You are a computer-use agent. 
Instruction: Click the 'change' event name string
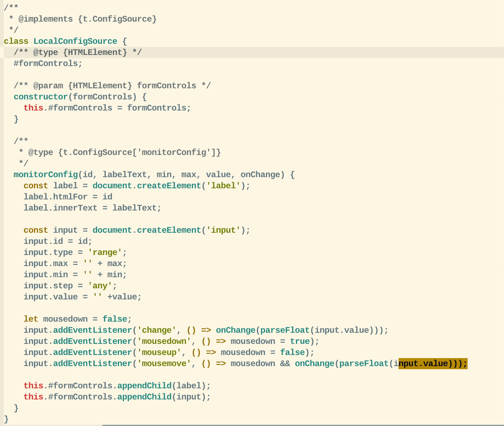[x=156, y=330]
